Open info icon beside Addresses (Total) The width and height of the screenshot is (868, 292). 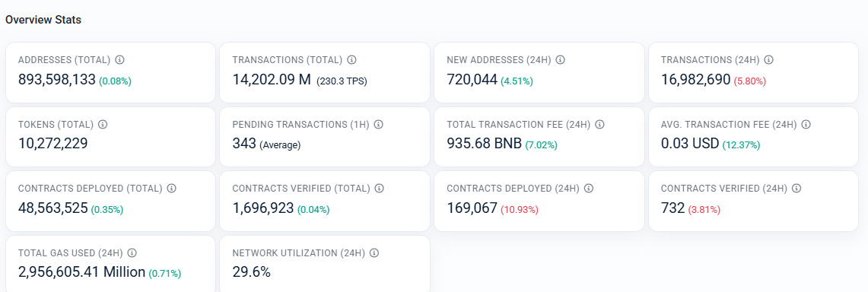(119, 60)
